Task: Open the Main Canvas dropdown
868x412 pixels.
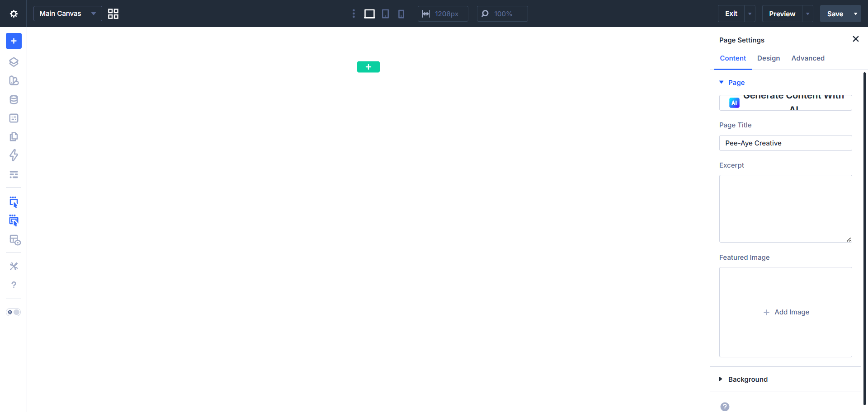Action: [x=67, y=14]
